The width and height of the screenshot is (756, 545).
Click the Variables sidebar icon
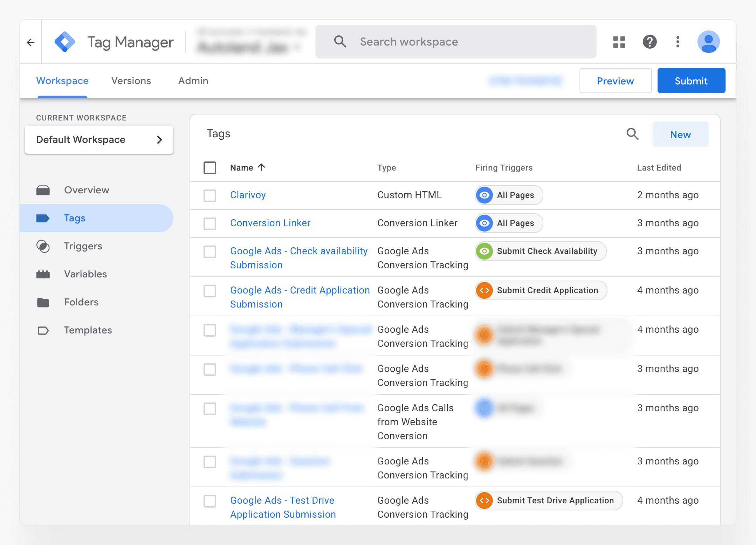tap(43, 274)
